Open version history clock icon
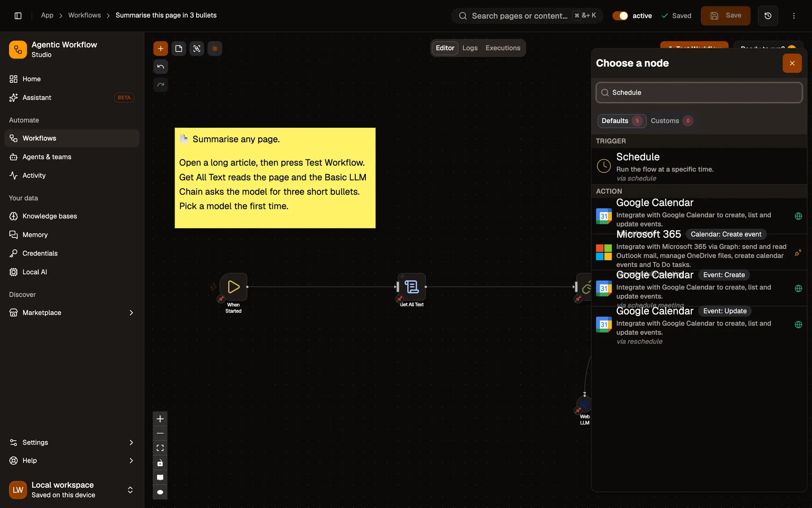The width and height of the screenshot is (812, 508). [768, 15]
